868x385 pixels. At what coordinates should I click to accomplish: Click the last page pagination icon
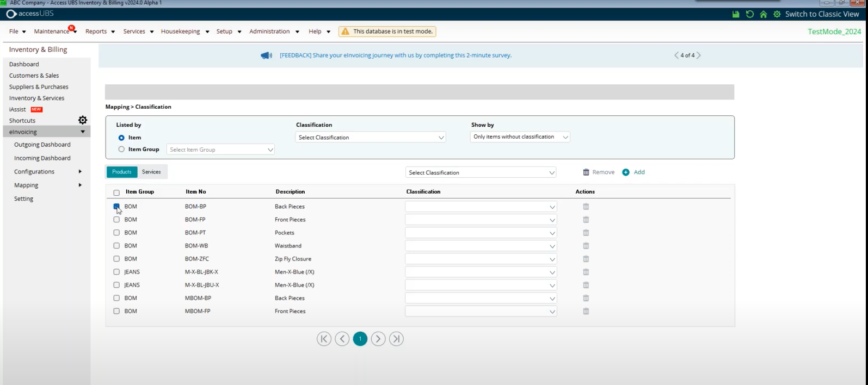click(x=396, y=339)
